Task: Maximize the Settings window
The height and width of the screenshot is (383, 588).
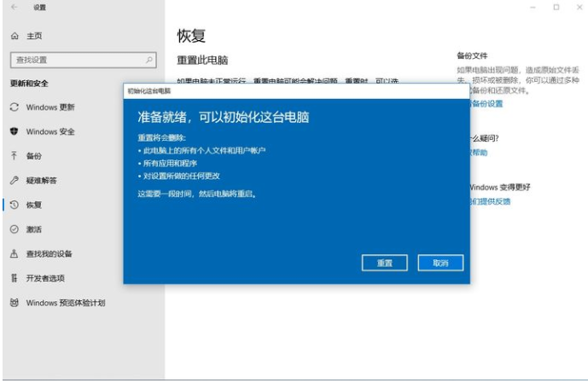Action: [x=556, y=8]
